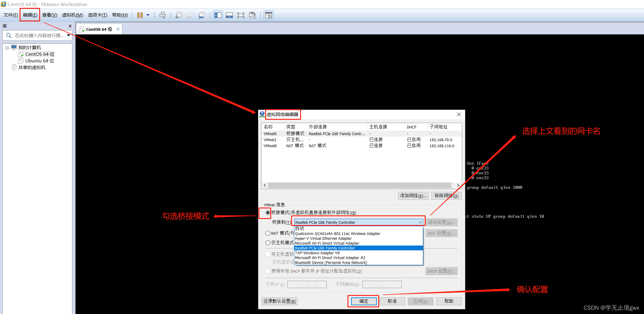The height and width of the screenshot is (314, 644).
Task: Select the VMnet8 row in the network table
Action: (361, 146)
